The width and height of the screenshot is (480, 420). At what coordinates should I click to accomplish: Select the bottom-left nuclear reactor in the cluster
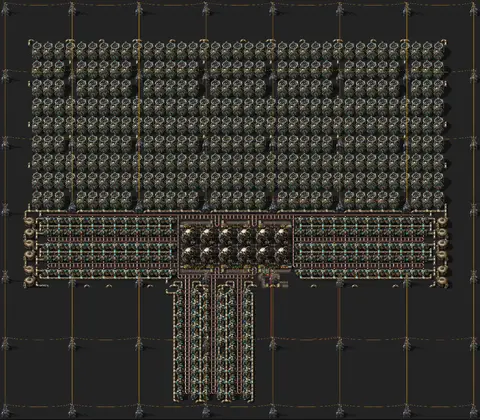click(190, 255)
